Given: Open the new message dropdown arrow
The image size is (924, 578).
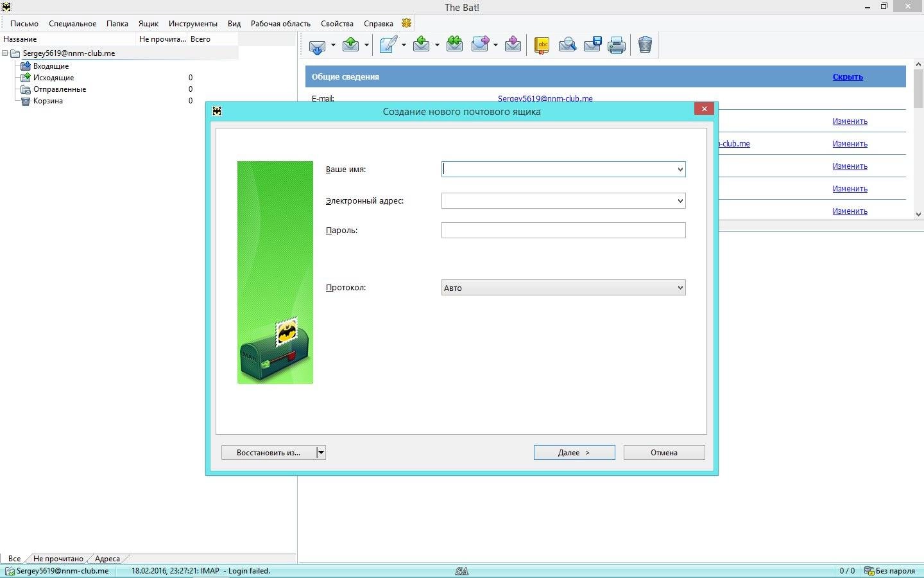Looking at the screenshot, I should (404, 45).
